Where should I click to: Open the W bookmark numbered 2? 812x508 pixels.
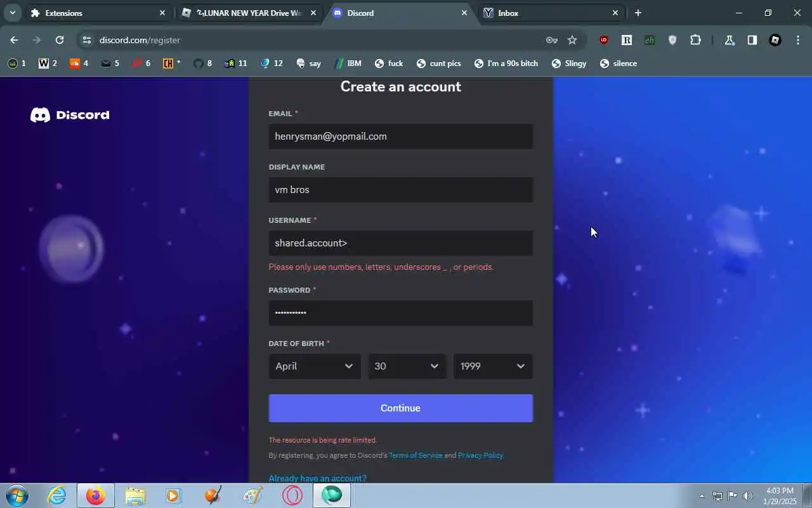coord(48,63)
